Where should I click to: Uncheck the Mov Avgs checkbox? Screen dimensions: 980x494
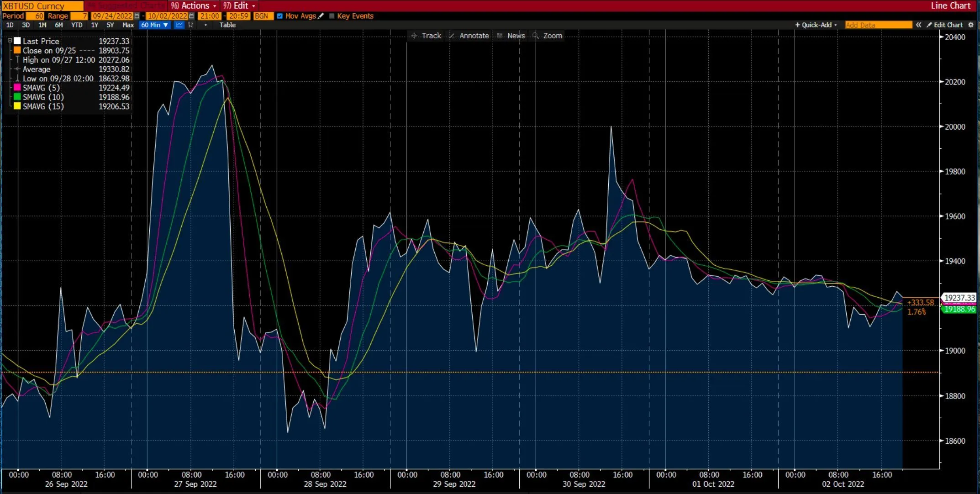click(x=279, y=16)
